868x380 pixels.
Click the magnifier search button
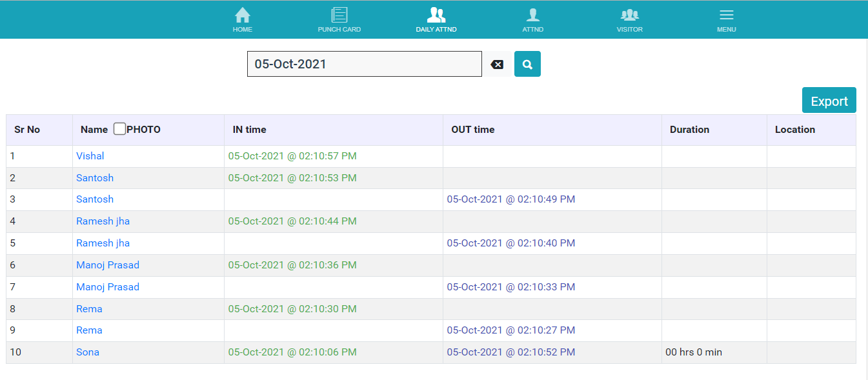(x=527, y=65)
